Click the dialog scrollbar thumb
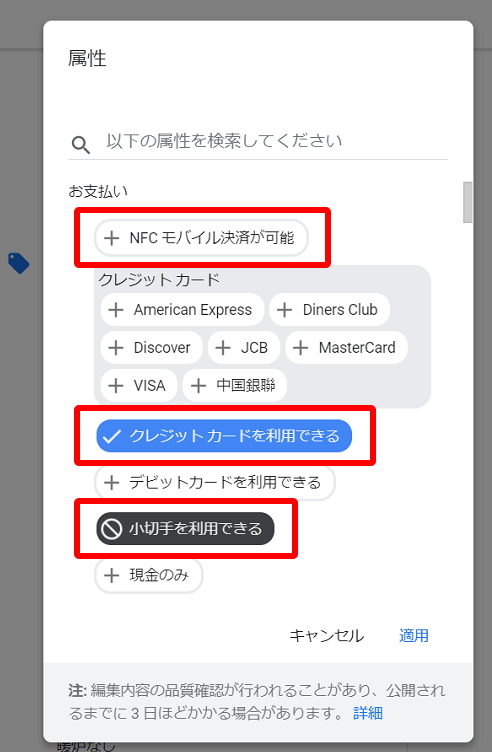This screenshot has height=752, width=492. (468, 202)
